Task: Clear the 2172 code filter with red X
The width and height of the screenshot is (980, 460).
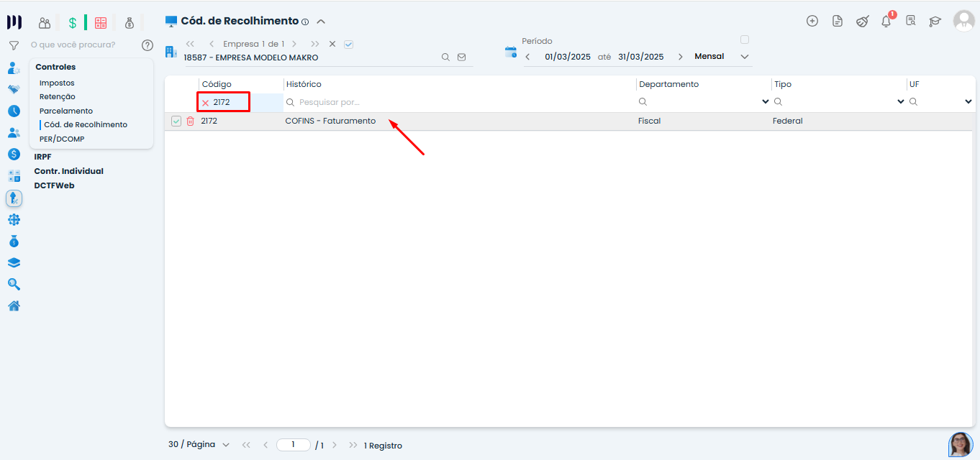Action: tap(205, 103)
